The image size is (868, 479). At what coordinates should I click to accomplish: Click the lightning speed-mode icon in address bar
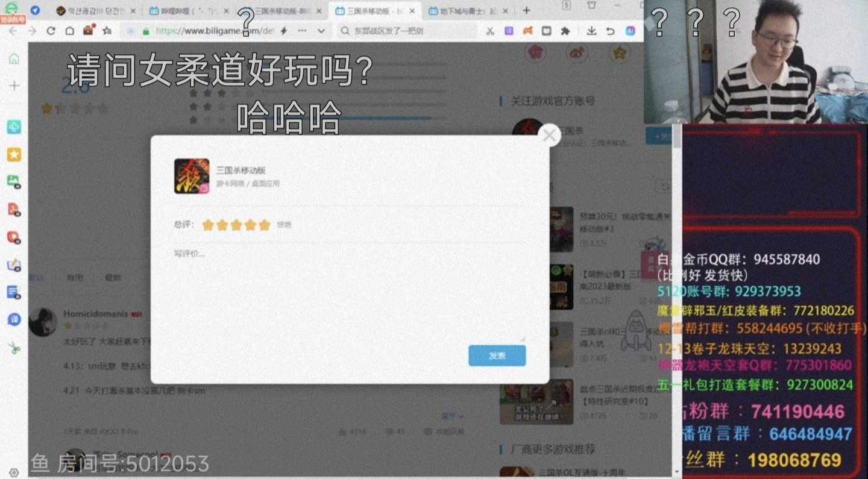284,31
